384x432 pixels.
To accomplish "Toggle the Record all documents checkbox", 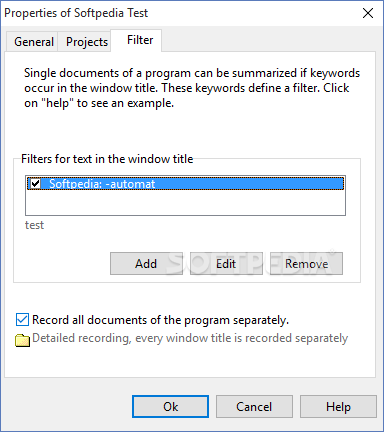I will 22,320.
